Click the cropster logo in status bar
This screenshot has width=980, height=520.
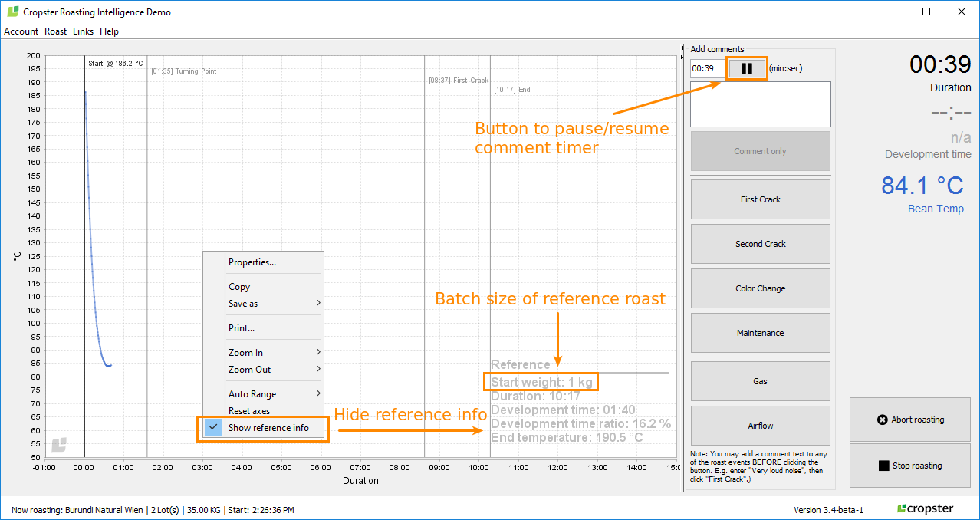tap(926, 508)
